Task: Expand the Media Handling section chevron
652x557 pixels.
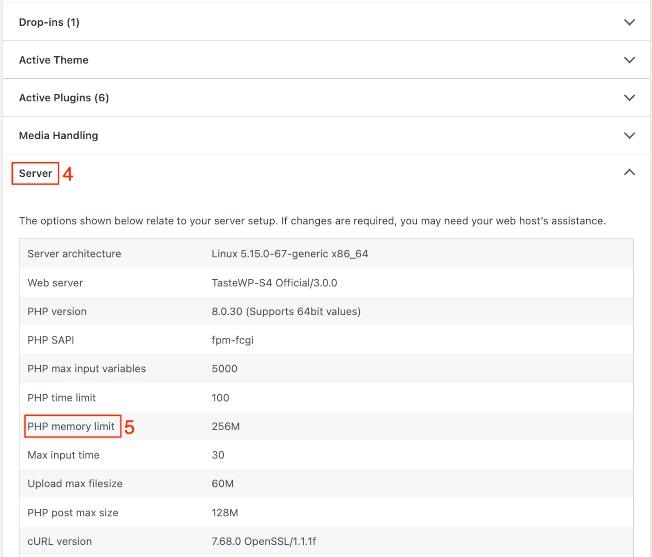Action: point(629,136)
